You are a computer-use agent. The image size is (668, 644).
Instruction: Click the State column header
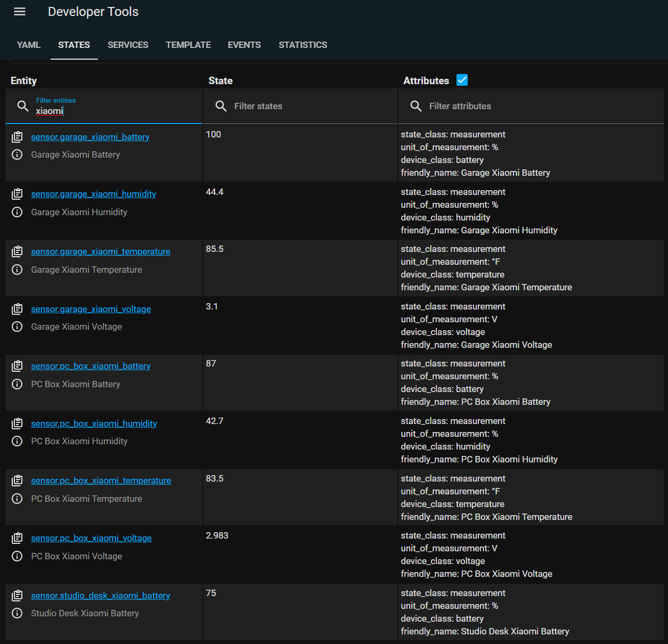pyautogui.click(x=221, y=80)
